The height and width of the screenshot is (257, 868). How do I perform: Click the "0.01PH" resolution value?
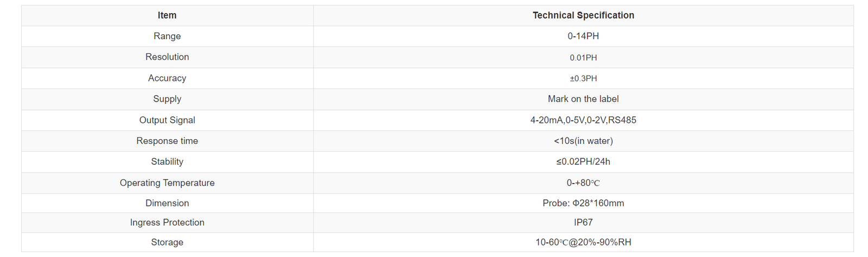(x=583, y=58)
